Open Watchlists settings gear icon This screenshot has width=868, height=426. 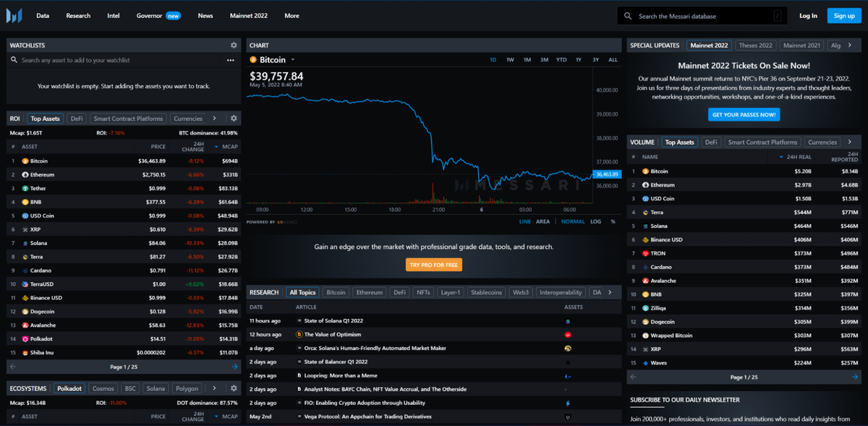point(234,46)
